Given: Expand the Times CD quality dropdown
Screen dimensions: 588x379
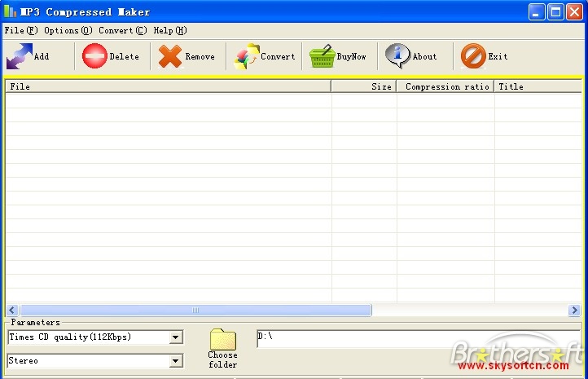Looking at the screenshot, I should [176, 337].
